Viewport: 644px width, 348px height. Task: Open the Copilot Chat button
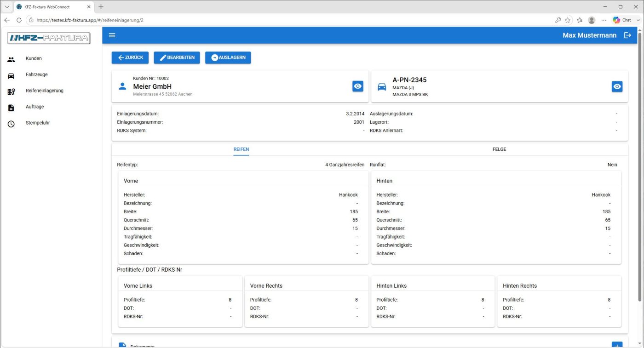(x=622, y=20)
